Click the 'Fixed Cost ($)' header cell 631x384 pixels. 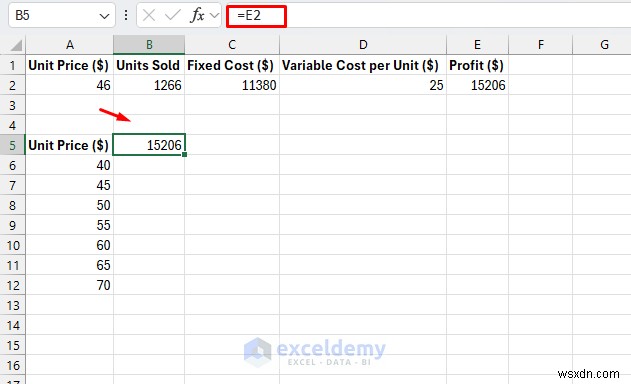point(232,65)
